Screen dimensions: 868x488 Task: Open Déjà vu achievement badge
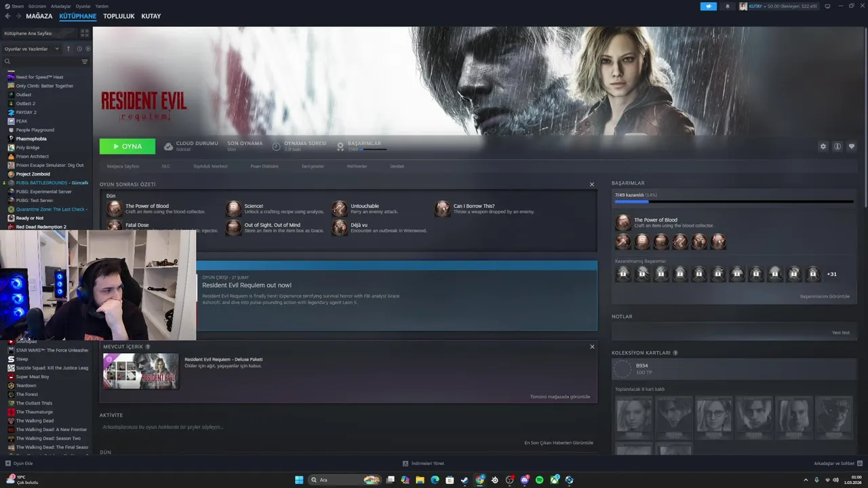pos(340,228)
